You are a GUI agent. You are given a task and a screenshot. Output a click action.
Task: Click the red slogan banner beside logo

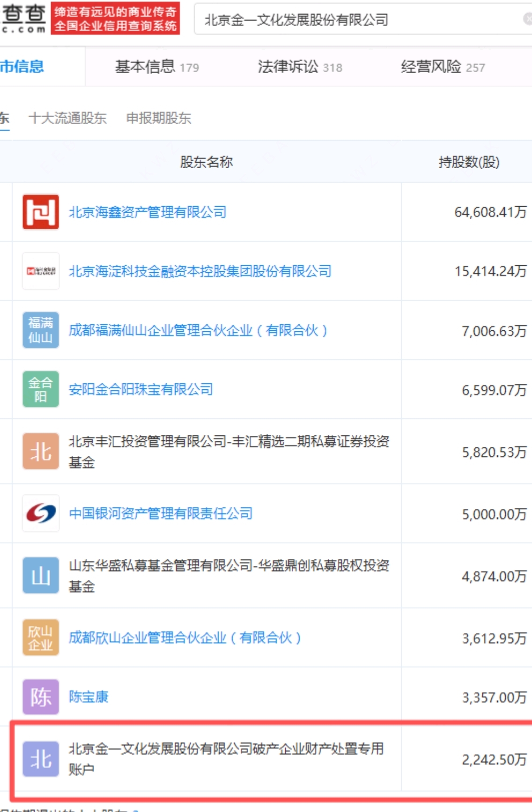pos(115,18)
